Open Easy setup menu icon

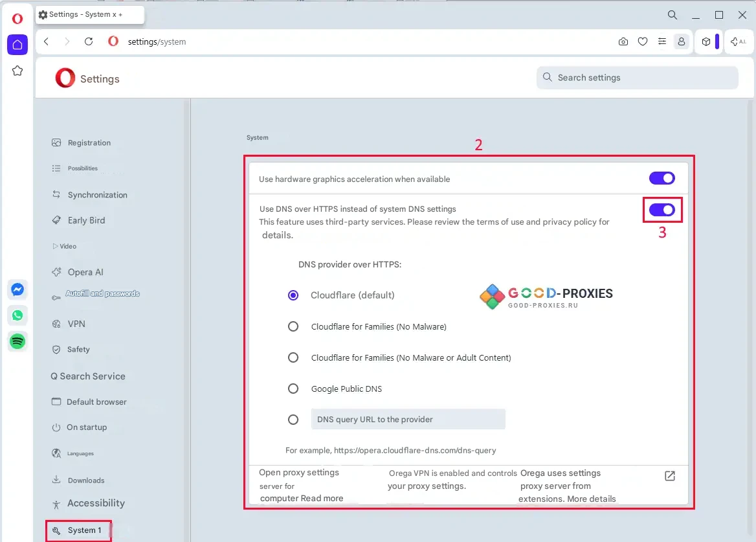click(x=662, y=42)
